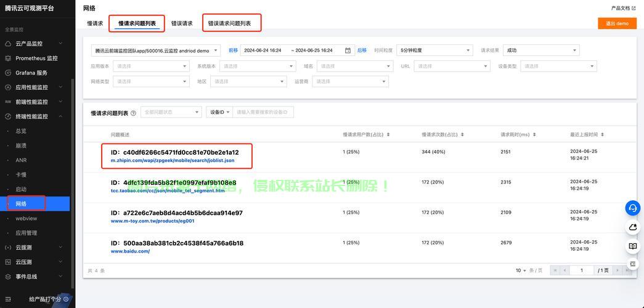Screen dimensions: 644x308
Task: Click the 应用性能监控 sidebar icon
Action: [x=8, y=87]
